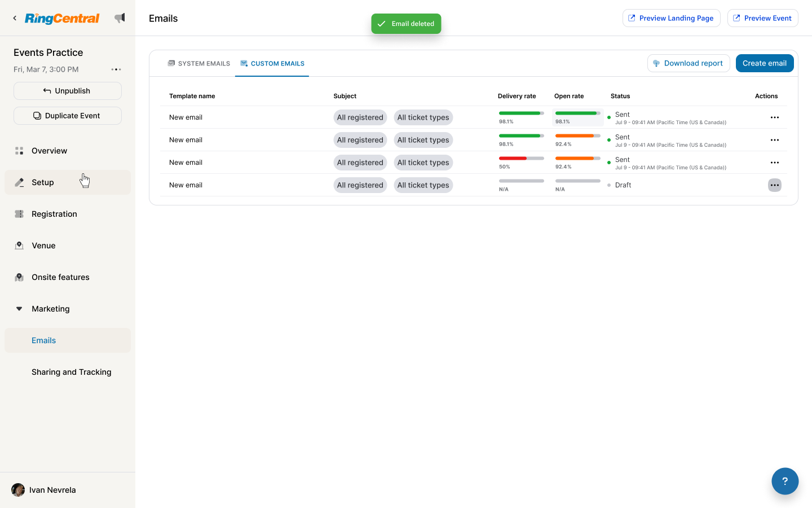Viewport: 812px width, 508px height.
Task: Click the Create email button
Action: point(765,63)
